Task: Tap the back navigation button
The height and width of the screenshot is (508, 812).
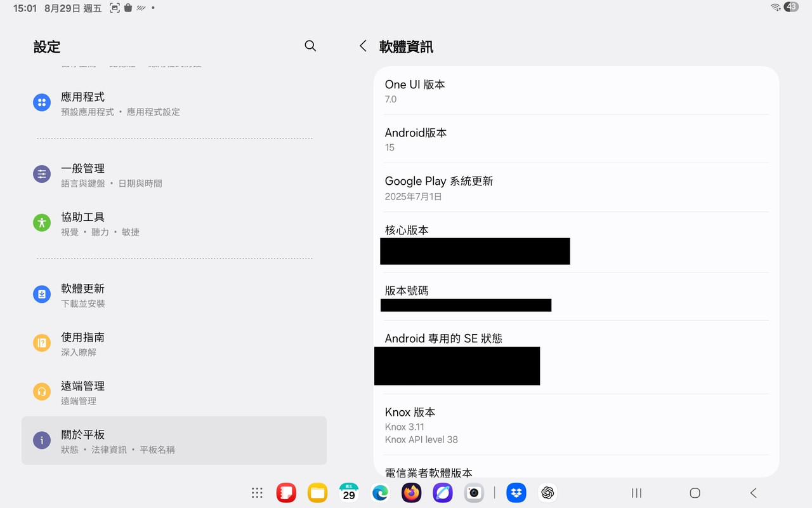Action: click(x=754, y=493)
